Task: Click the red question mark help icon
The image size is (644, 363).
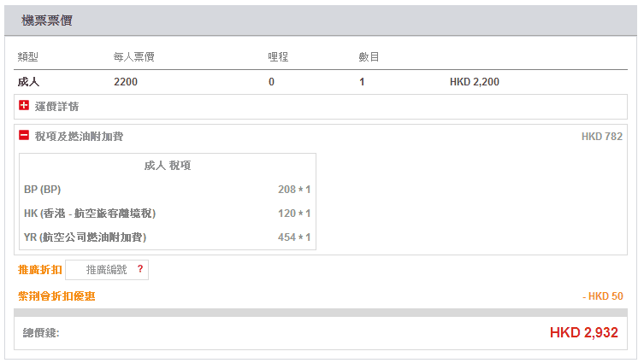Action: coord(140,269)
